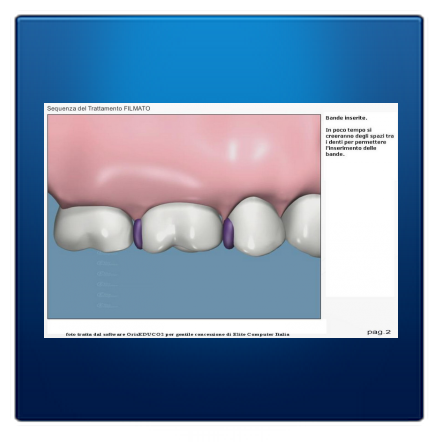This screenshot has width=442, height=442.
Task: Click the dark blue frame area below slide
Action: 220,378
